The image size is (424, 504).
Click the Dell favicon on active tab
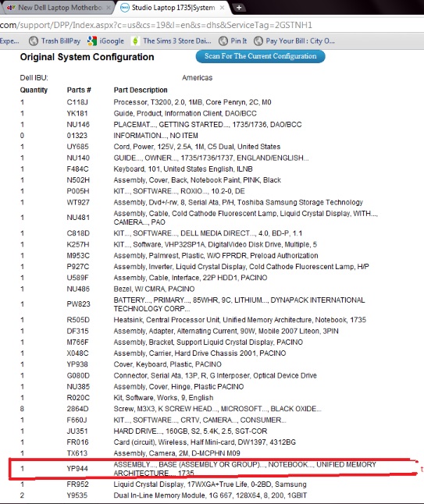click(124, 8)
